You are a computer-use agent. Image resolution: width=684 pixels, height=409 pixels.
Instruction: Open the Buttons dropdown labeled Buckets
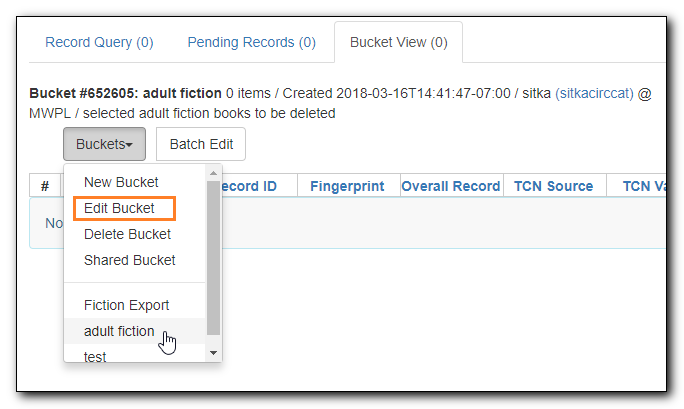click(x=104, y=144)
